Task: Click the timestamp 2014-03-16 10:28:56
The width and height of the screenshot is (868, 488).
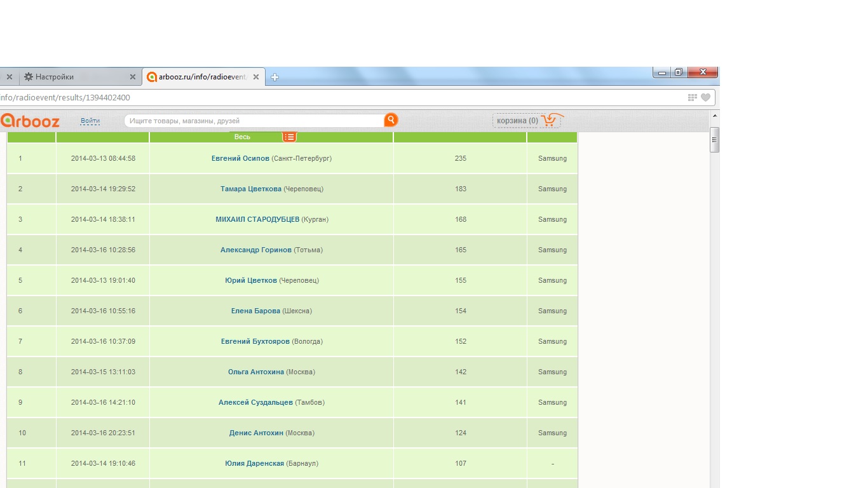Action: [x=103, y=250]
